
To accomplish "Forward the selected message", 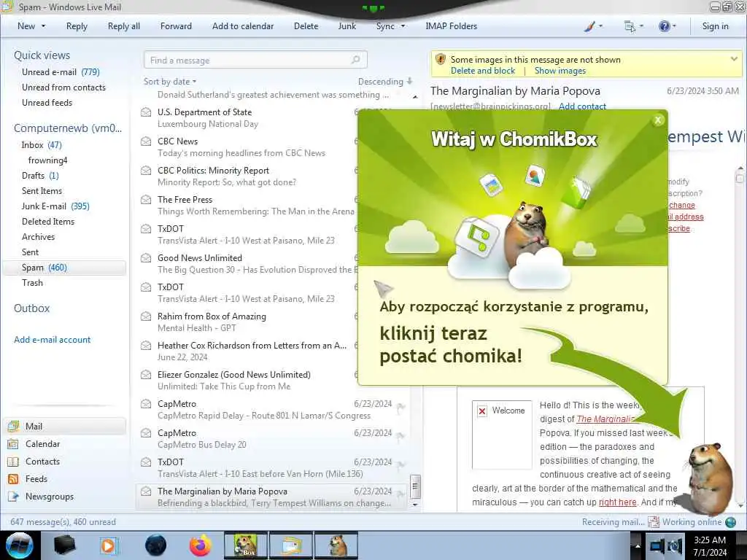I will click(176, 26).
